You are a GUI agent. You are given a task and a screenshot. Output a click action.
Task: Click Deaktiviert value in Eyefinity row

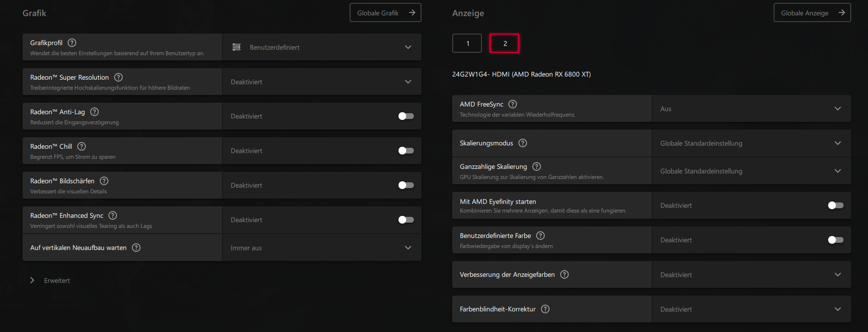(676, 205)
